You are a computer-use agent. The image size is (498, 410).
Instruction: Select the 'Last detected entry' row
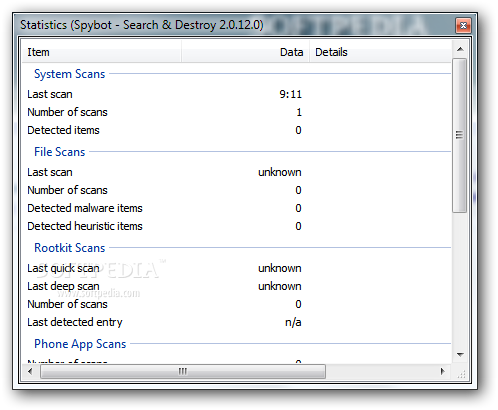(x=236, y=322)
